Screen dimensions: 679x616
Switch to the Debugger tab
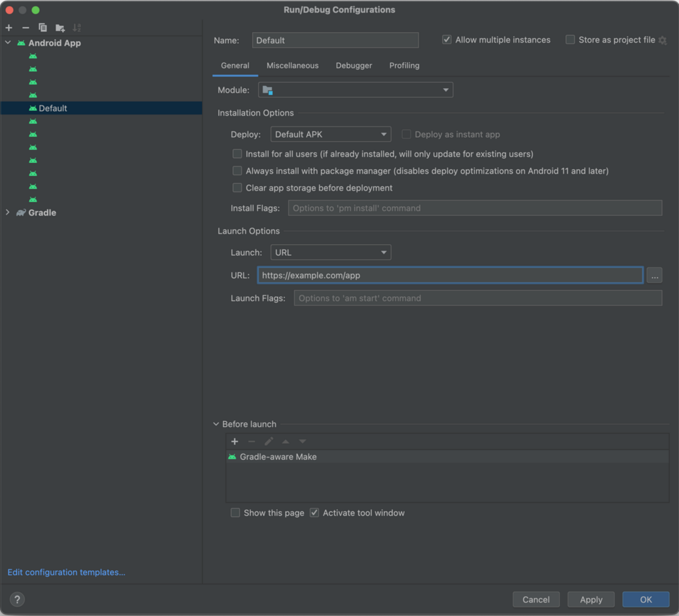click(x=354, y=66)
